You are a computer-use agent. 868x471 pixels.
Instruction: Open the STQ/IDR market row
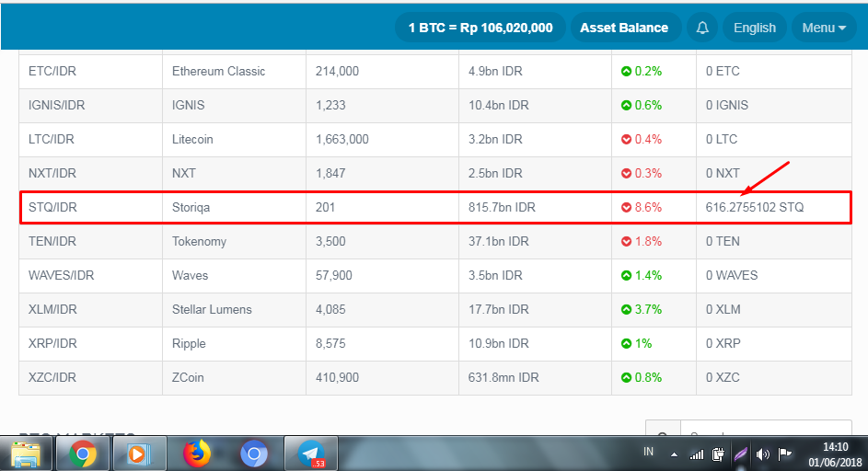tap(435, 208)
